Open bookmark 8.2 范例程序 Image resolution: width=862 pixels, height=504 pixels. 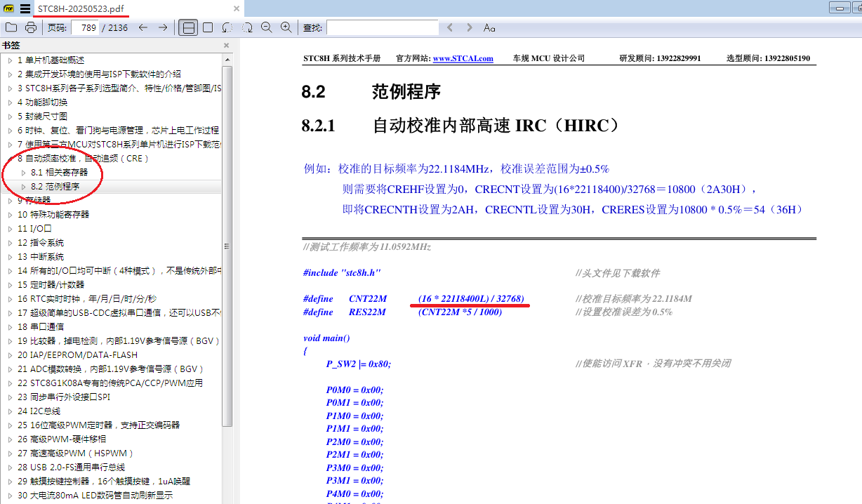55,186
